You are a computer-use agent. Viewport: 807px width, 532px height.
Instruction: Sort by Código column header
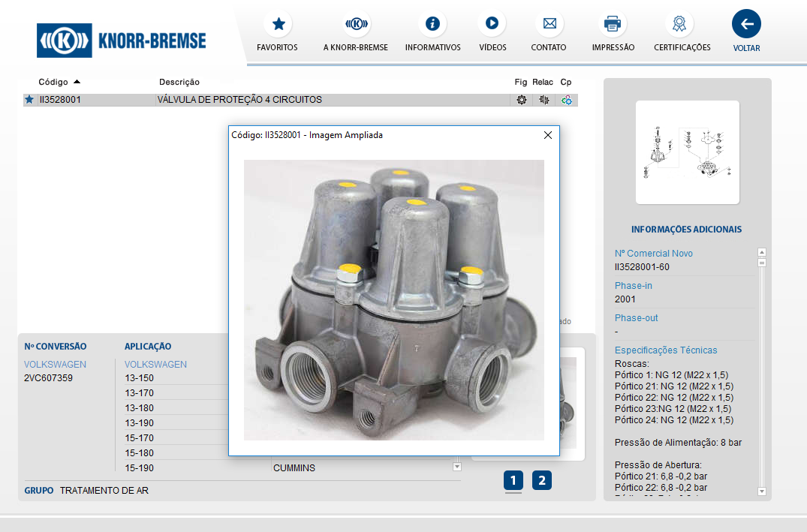54,82
